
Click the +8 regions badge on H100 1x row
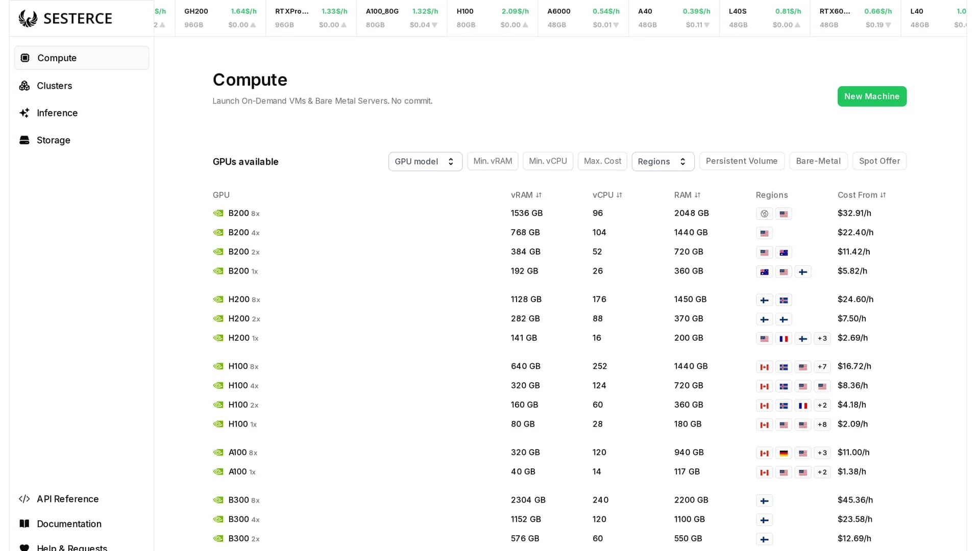click(x=822, y=424)
